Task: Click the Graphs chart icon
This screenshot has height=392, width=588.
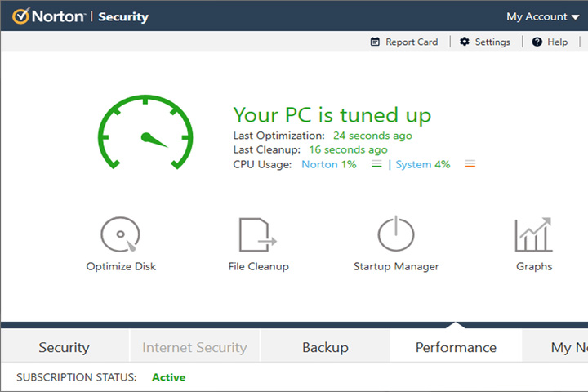Action: pyautogui.click(x=533, y=234)
